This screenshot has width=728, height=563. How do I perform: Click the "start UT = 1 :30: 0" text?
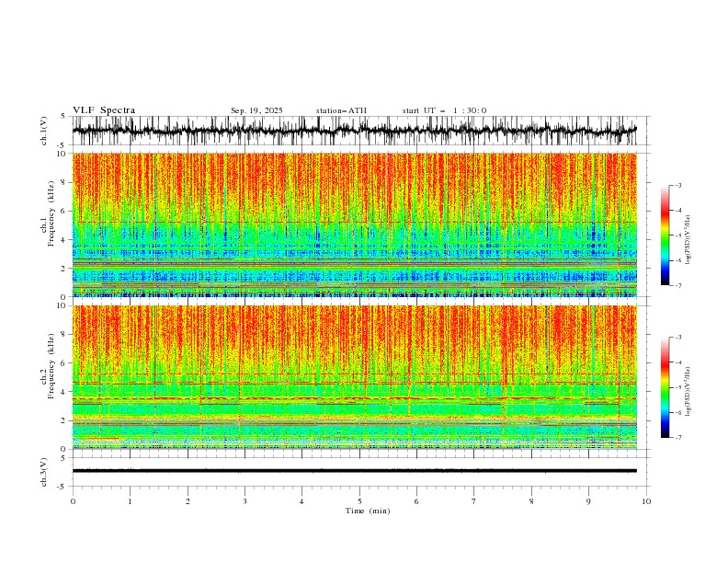pos(444,110)
